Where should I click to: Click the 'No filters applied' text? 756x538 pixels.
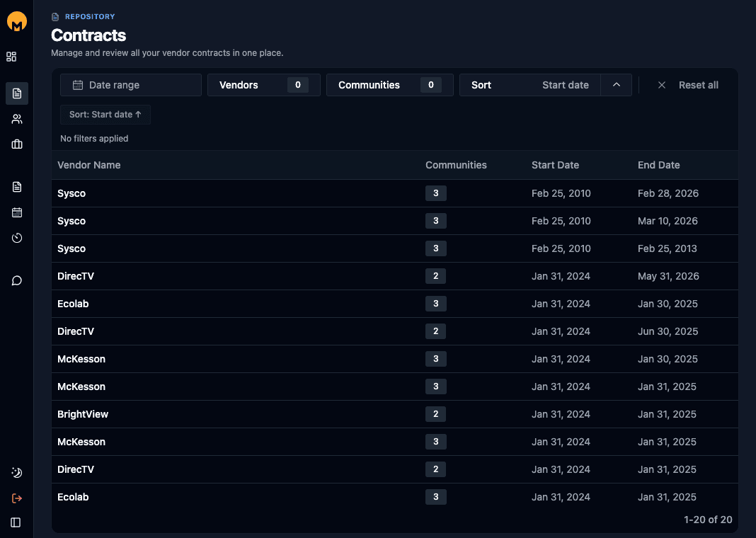[x=94, y=138]
